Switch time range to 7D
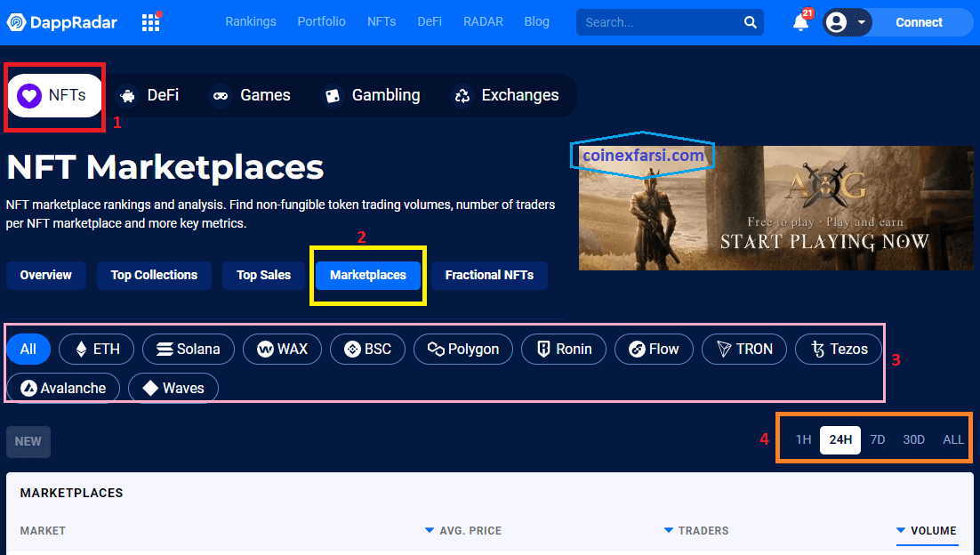980x555 pixels. pyautogui.click(x=877, y=439)
